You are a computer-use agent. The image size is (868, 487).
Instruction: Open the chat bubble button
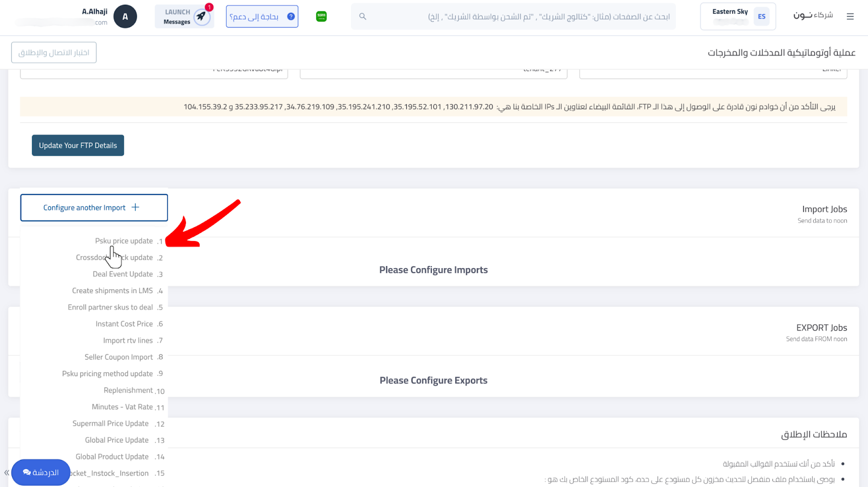click(x=41, y=472)
